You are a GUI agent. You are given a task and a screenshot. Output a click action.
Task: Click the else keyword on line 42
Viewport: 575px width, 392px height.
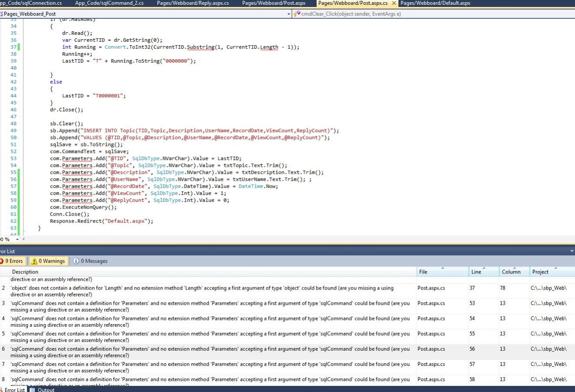pos(56,82)
